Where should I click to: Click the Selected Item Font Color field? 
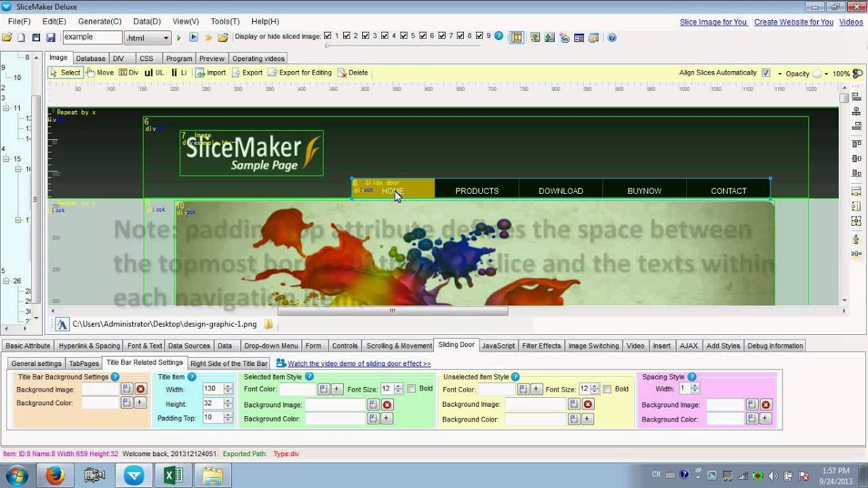(298, 389)
